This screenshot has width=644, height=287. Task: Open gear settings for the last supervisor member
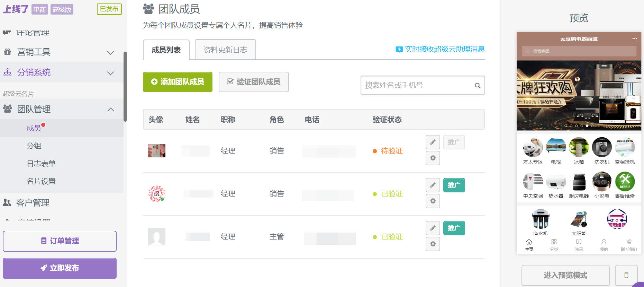click(x=433, y=244)
